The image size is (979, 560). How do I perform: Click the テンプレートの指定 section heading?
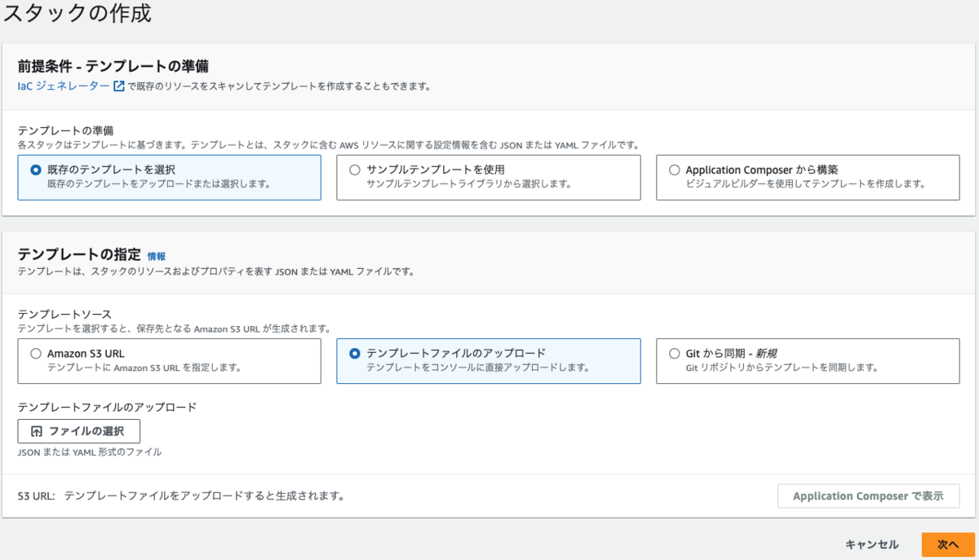click(x=79, y=254)
